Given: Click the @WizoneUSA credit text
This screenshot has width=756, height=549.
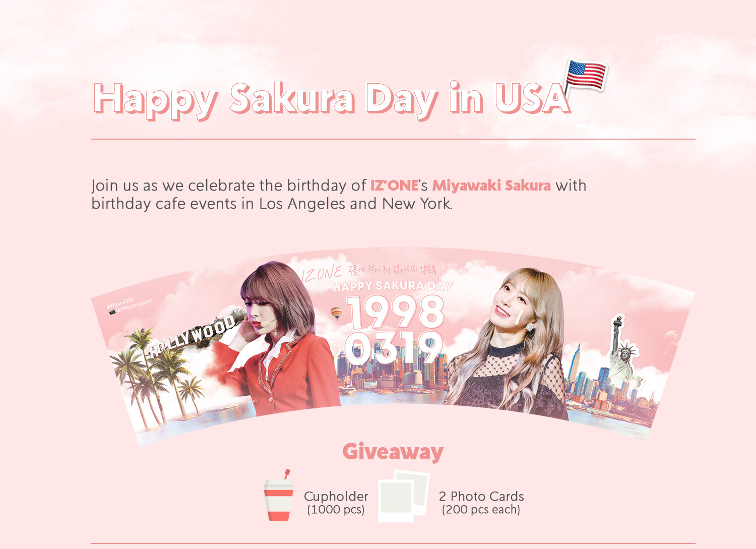Looking at the screenshot, I should click(x=120, y=303).
